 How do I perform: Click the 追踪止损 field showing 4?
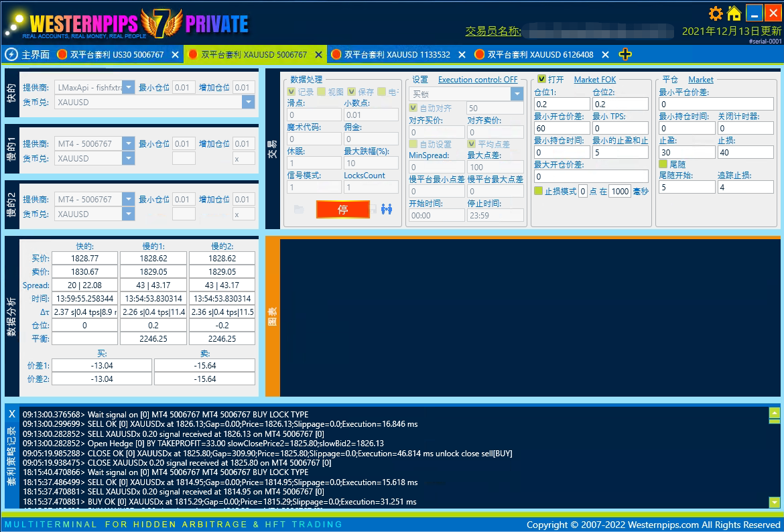pyautogui.click(x=746, y=187)
